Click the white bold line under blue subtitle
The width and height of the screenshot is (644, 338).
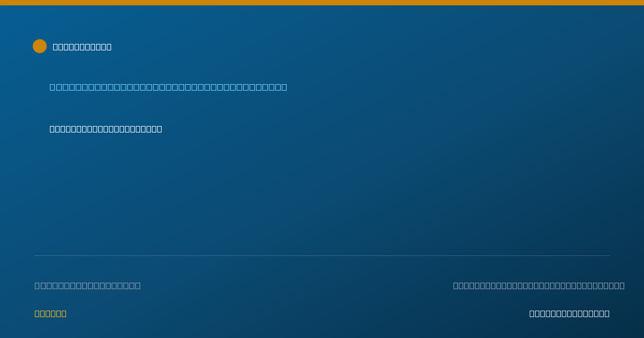[x=106, y=129]
